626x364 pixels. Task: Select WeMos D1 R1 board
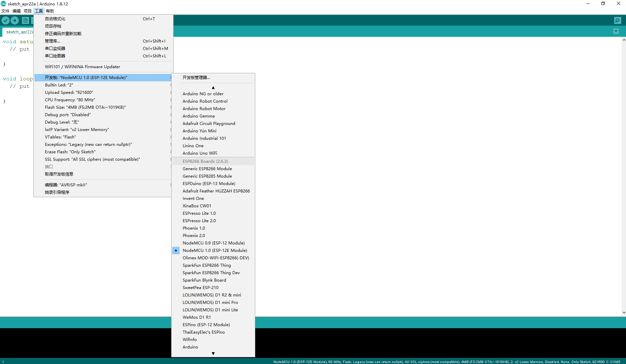pos(213,317)
